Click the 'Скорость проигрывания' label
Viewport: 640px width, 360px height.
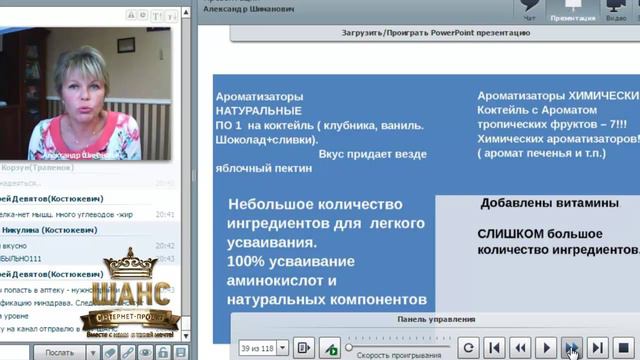pyautogui.click(x=399, y=356)
